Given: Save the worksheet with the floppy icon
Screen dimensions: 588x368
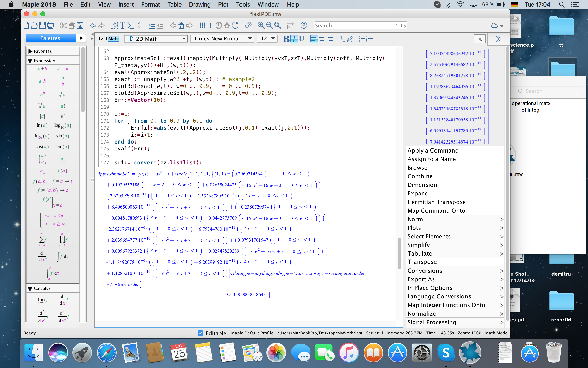Looking at the screenshot, I should (42, 25).
